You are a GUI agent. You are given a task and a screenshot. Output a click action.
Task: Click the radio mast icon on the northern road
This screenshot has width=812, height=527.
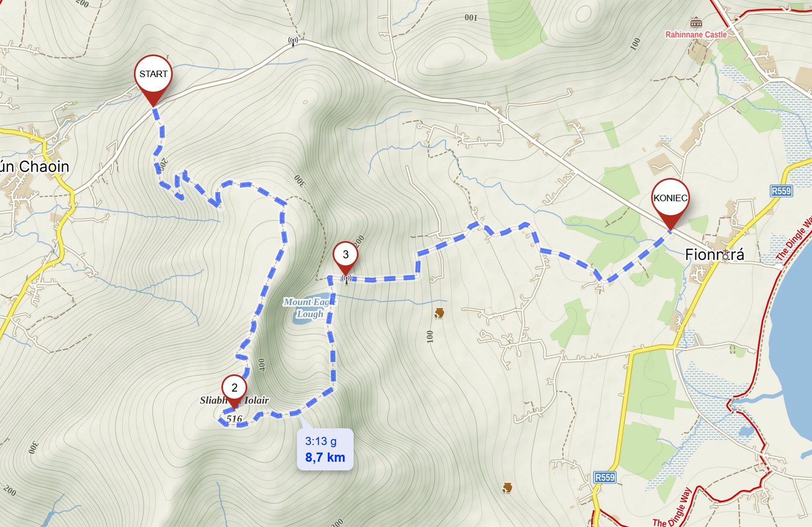(293, 41)
